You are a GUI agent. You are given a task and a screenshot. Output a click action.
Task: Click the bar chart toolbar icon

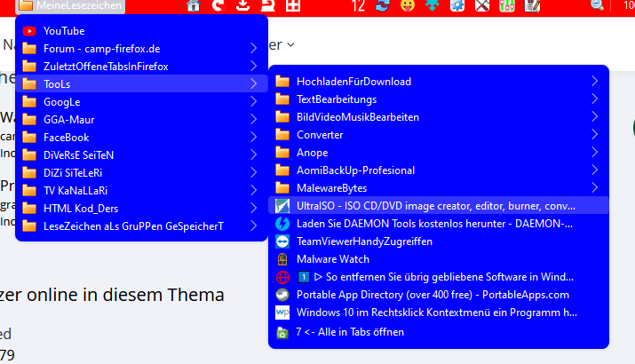coord(507,5)
